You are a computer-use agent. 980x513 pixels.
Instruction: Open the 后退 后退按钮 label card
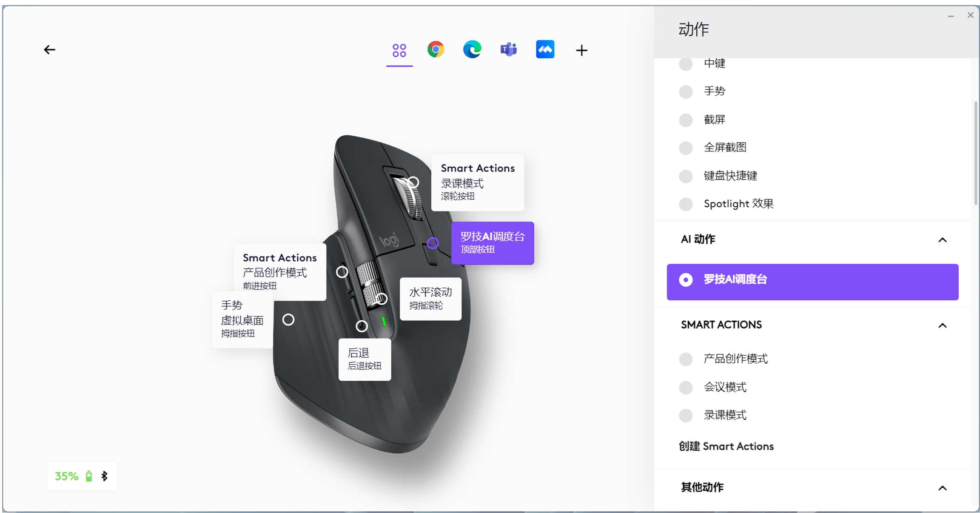tap(365, 359)
